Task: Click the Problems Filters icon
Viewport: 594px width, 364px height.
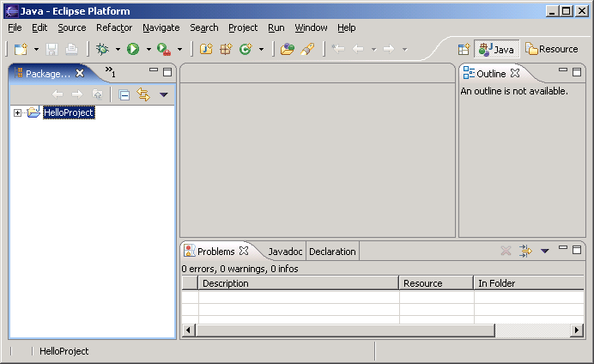Action: pos(525,251)
